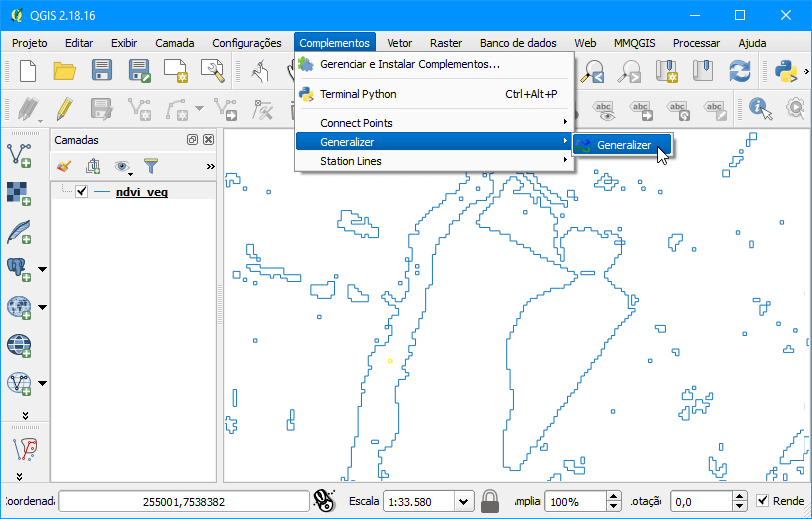The height and width of the screenshot is (519, 812).
Task: Click the change label abc pencil icon
Action: pyautogui.click(x=715, y=110)
